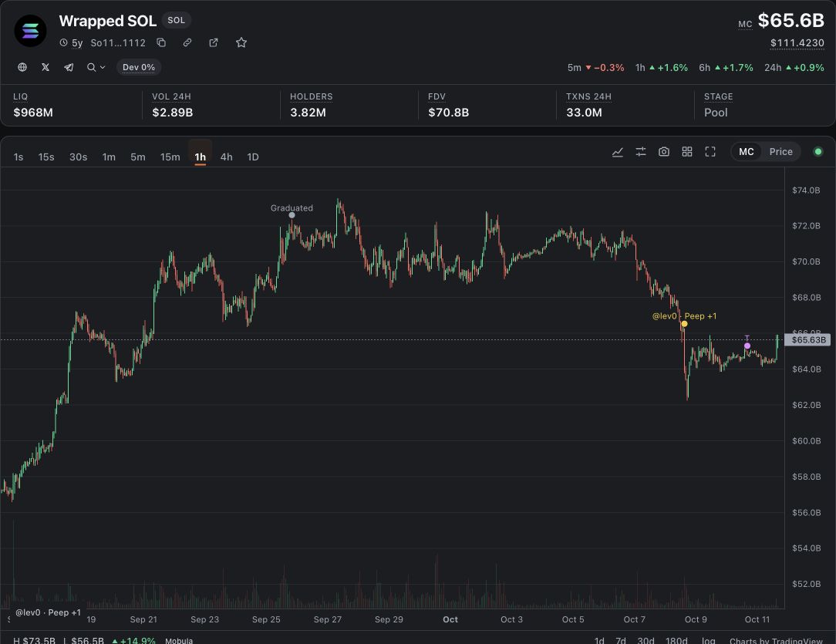Click the @lev0 · Peep +1 bottom label
The image size is (836, 644).
point(48,612)
